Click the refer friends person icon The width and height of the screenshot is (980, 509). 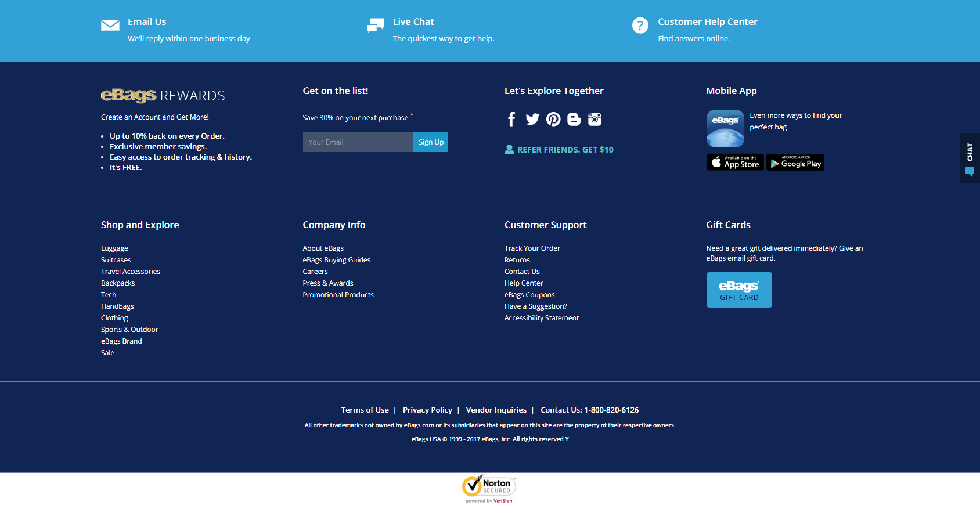(x=509, y=150)
